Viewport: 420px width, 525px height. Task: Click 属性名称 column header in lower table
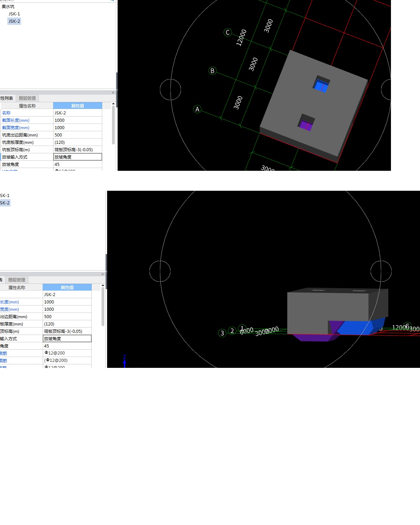click(17, 287)
